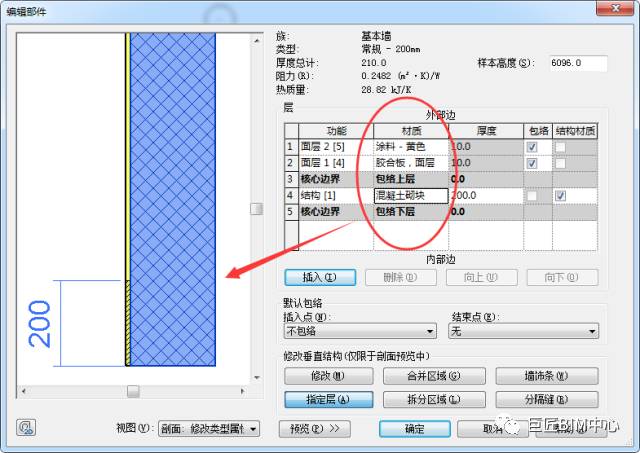The width and height of the screenshot is (640, 453).
Task: Toggle wrap checkbox for 面层 1 [4] row
Action: pyautogui.click(x=532, y=164)
